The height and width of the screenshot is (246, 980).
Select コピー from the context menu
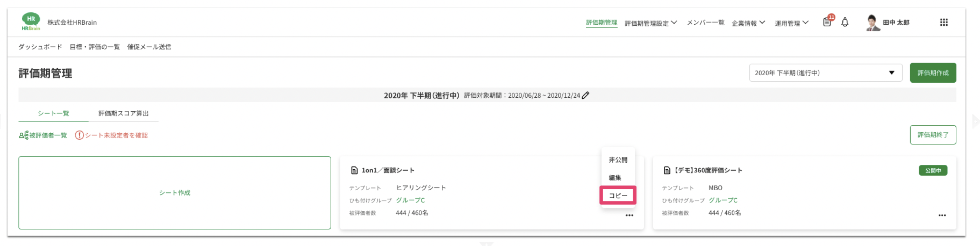[618, 196]
